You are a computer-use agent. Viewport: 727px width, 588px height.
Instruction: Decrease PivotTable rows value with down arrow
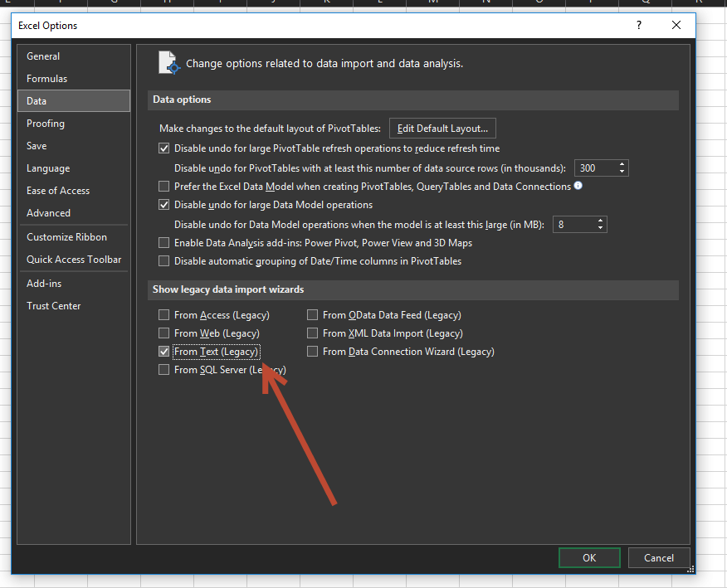[622, 172]
